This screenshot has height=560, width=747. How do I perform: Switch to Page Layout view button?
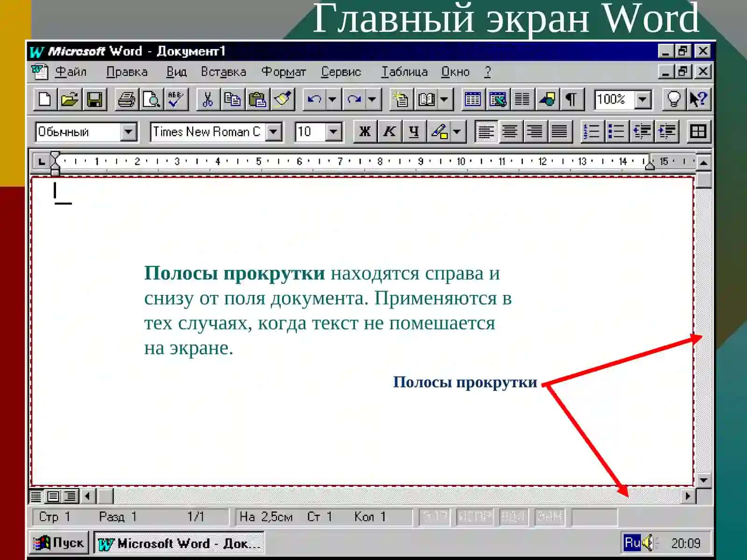tap(53, 496)
